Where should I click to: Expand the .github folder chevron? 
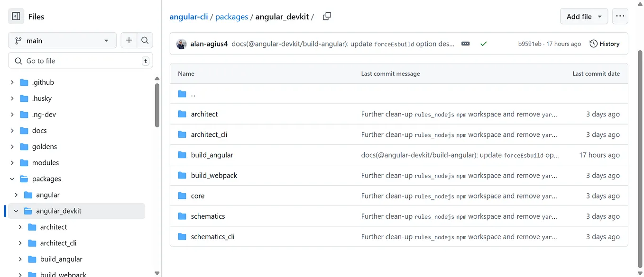(12, 82)
